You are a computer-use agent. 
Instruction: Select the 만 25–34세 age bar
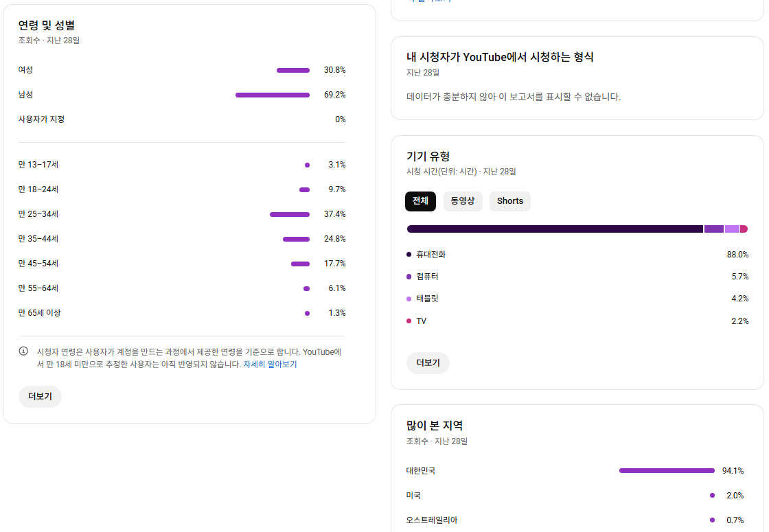[289, 214]
